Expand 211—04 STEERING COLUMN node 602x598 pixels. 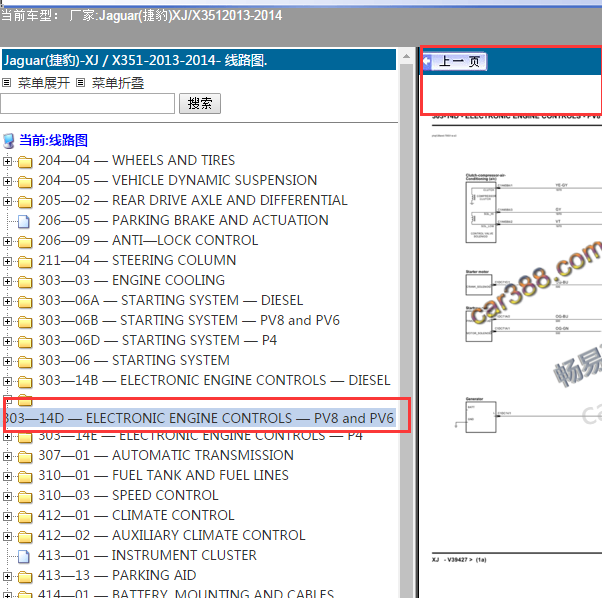coord(7,261)
